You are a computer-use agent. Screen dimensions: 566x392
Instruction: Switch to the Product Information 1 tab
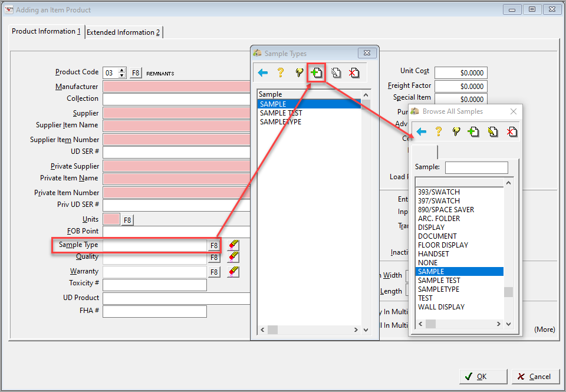(45, 32)
